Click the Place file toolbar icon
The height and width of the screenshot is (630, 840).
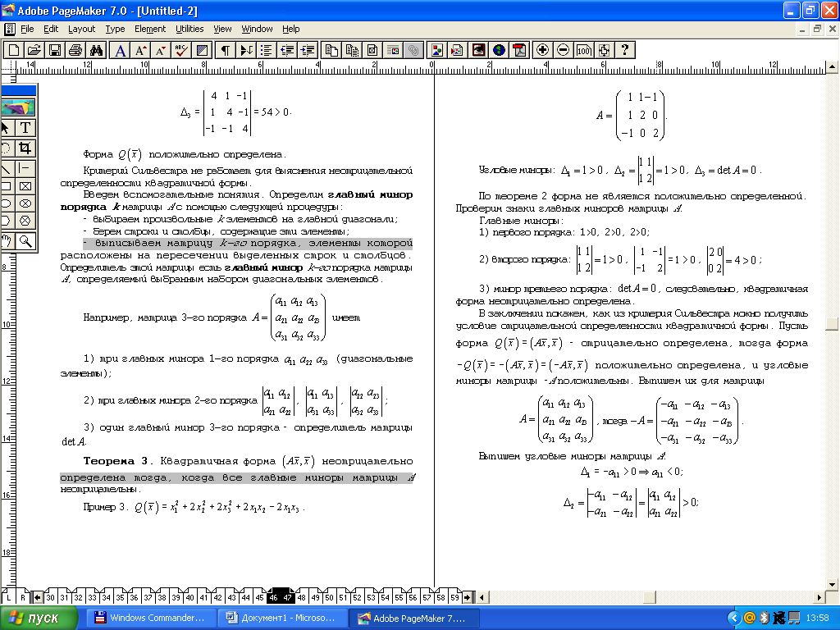point(458,50)
